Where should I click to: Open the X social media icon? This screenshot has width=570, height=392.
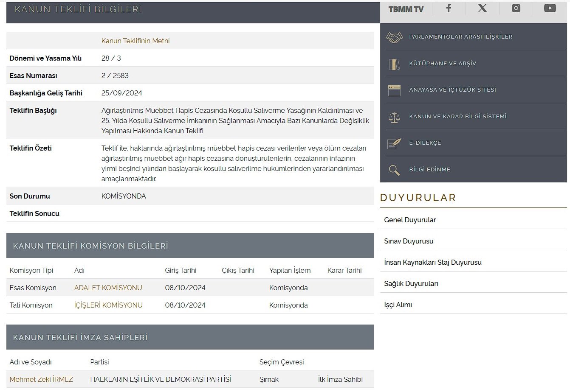pyautogui.click(x=483, y=8)
